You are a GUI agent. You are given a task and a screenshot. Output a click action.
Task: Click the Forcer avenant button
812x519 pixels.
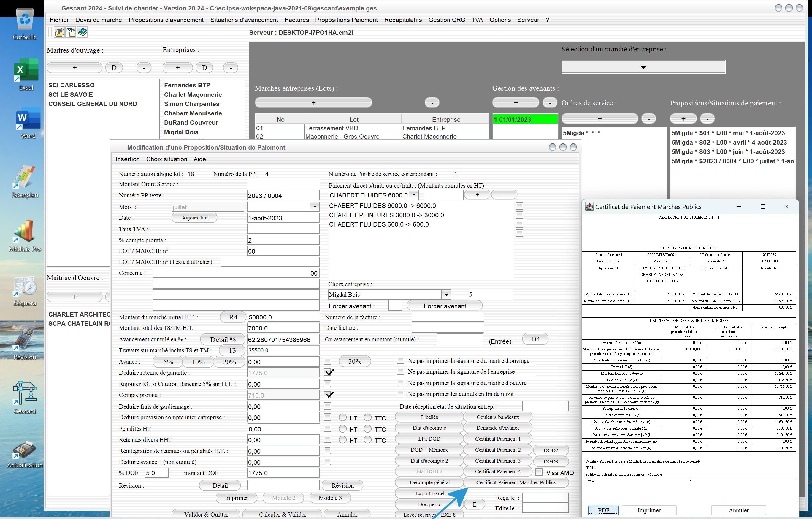pyautogui.click(x=445, y=306)
